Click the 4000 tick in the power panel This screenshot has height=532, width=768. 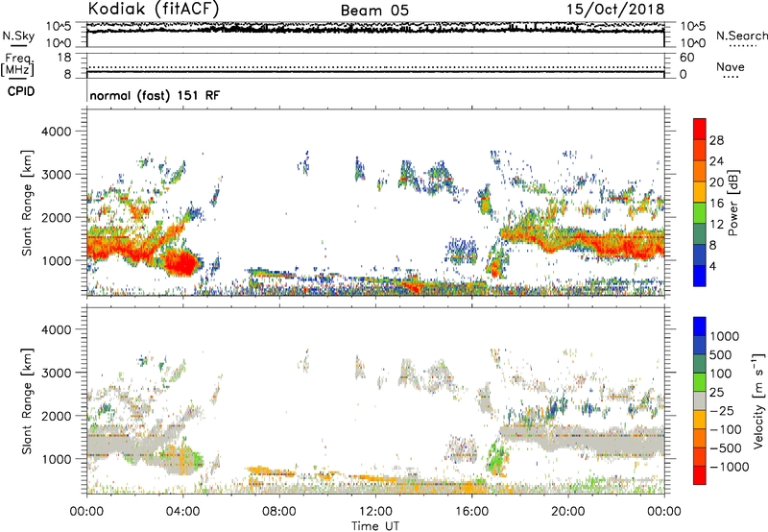coord(56,132)
